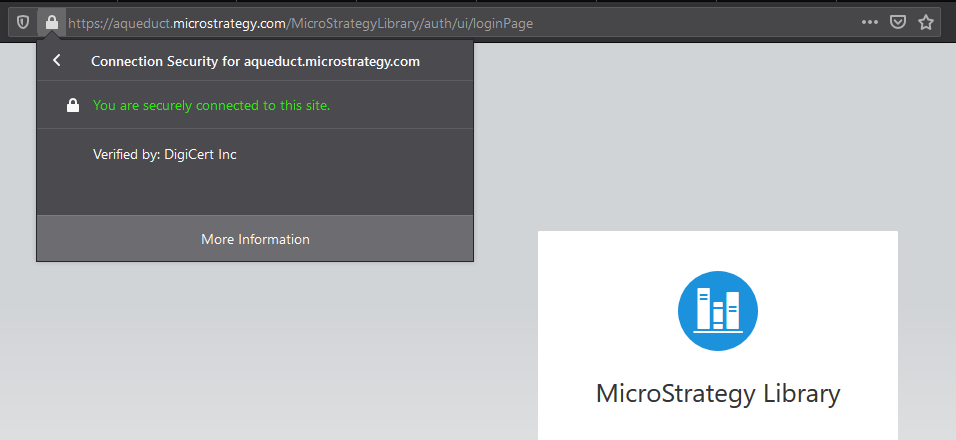The width and height of the screenshot is (956, 440).
Task: Click the padlock icon in address bar
Action: (51, 22)
